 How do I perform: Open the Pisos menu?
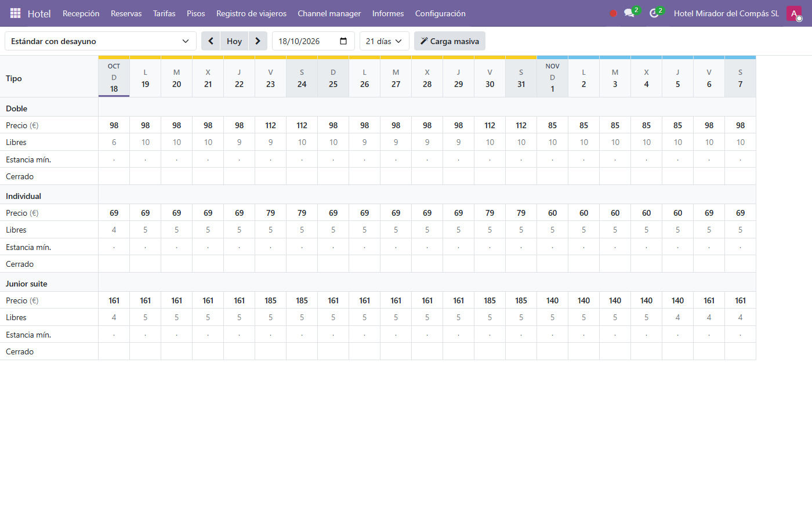click(x=196, y=13)
